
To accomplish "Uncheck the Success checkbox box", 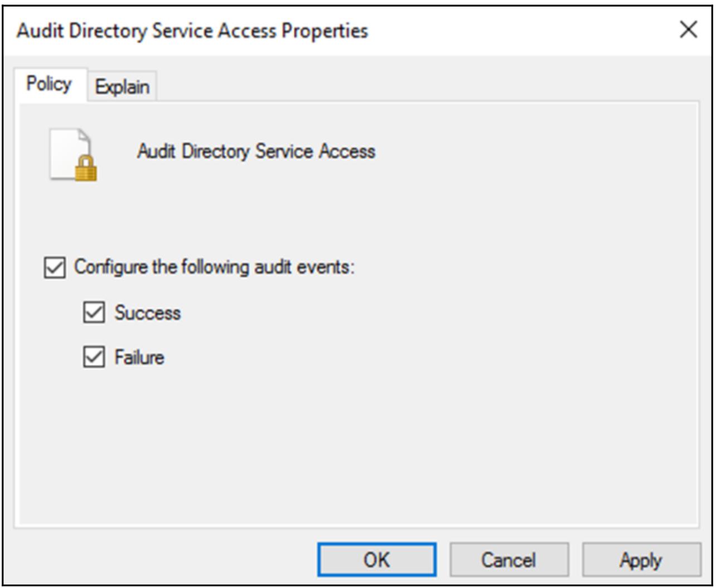I will coord(94,312).
